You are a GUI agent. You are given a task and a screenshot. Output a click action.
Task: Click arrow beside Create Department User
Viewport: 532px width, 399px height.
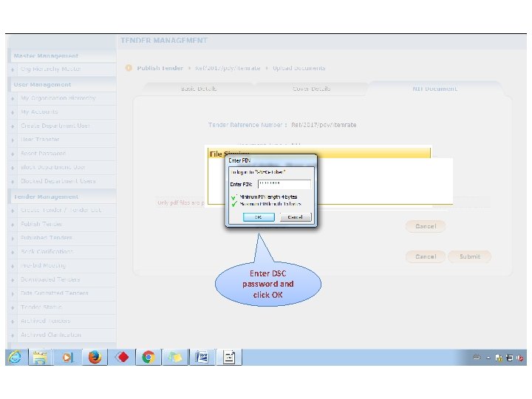click(x=13, y=126)
